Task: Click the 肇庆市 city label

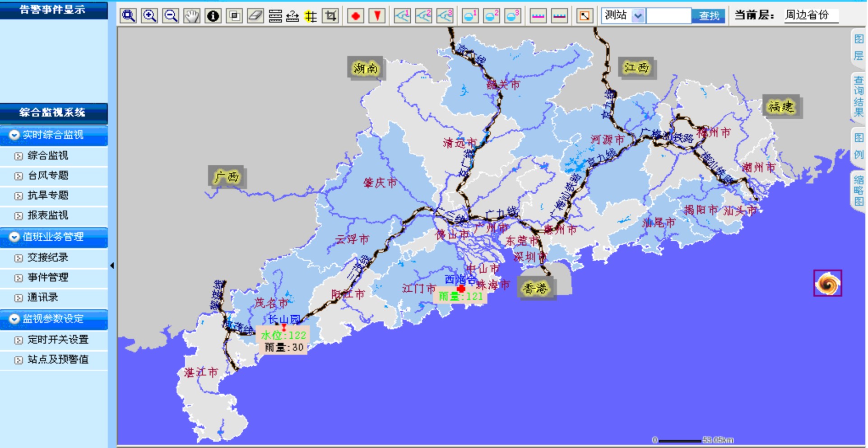Action: (x=380, y=183)
